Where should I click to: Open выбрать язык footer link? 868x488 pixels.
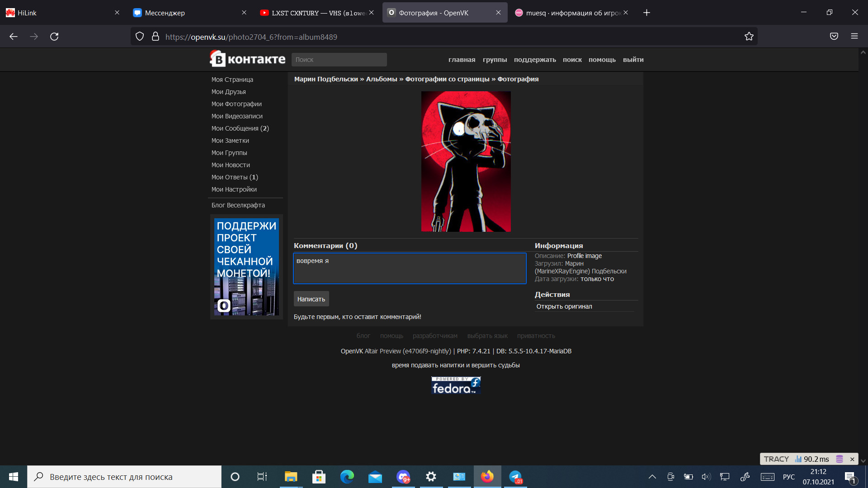tap(487, 336)
